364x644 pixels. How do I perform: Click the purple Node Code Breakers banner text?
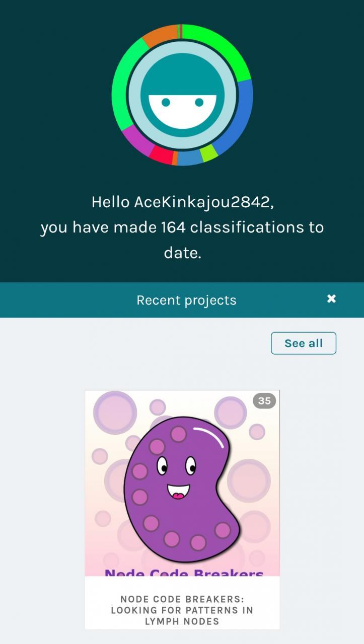click(x=184, y=573)
